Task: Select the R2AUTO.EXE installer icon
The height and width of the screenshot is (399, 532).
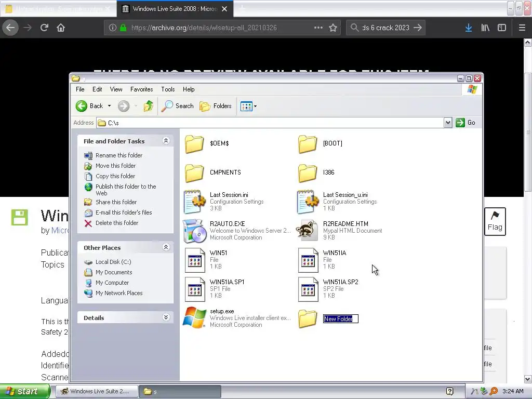Action: pos(195,231)
